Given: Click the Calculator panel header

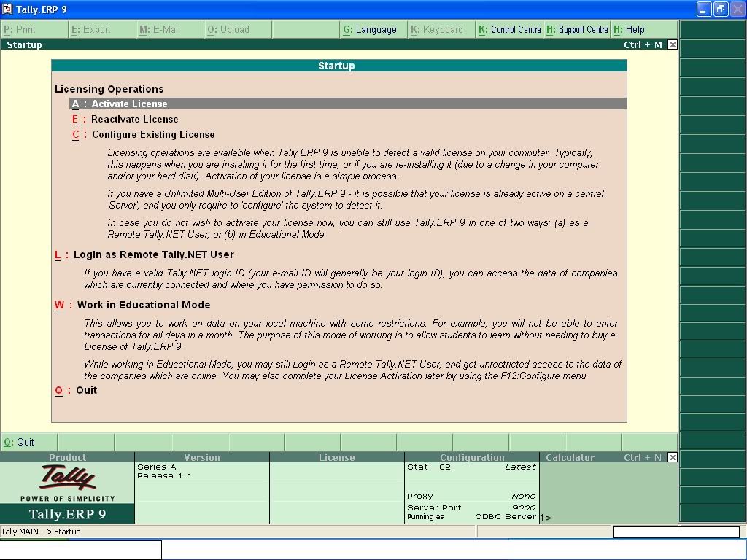Looking at the screenshot, I should pyautogui.click(x=570, y=457).
